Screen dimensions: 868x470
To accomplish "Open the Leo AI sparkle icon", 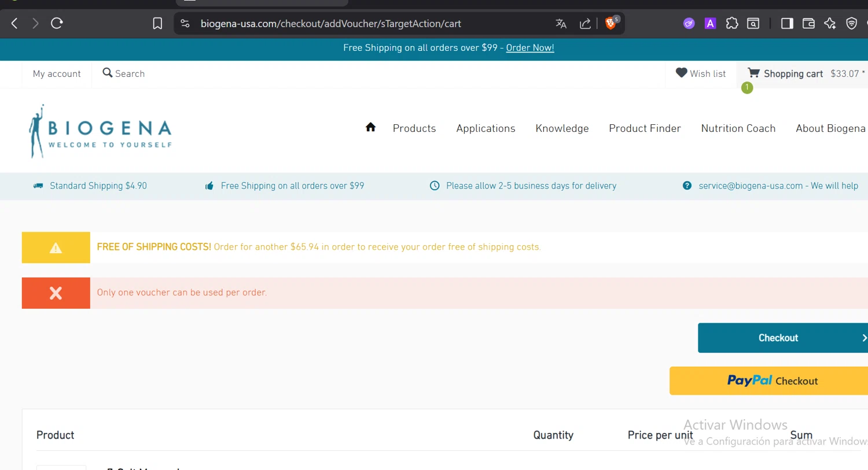I will [x=830, y=24].
